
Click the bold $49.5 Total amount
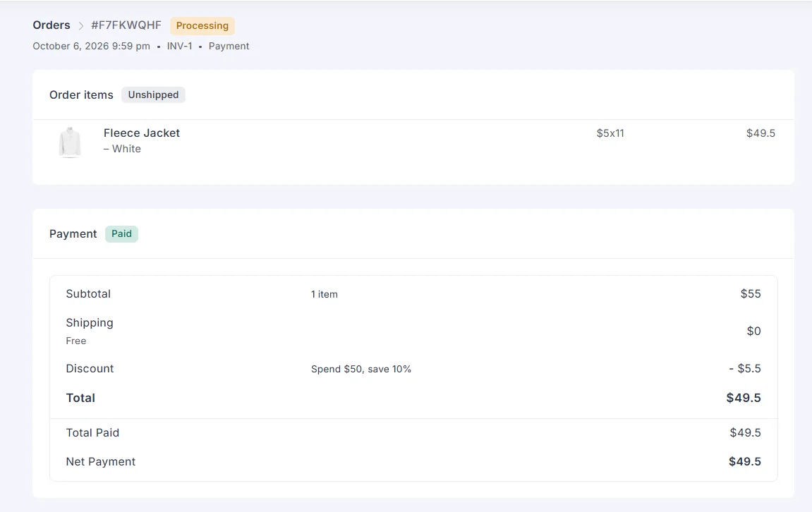pos(743,398)
